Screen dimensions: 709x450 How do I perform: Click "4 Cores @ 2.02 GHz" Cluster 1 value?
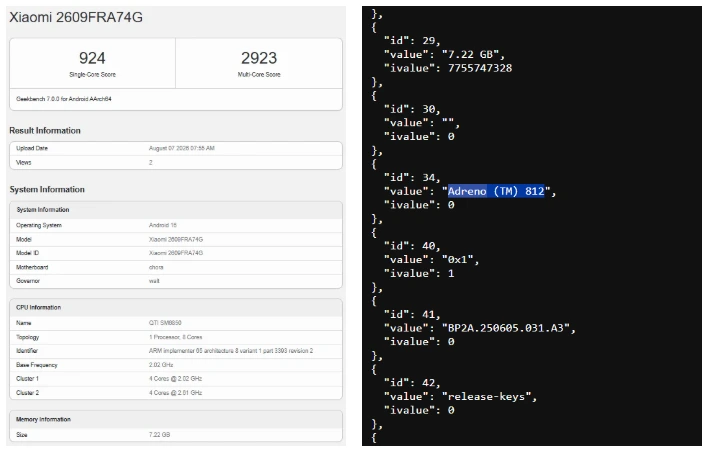(x=175, y=379)
